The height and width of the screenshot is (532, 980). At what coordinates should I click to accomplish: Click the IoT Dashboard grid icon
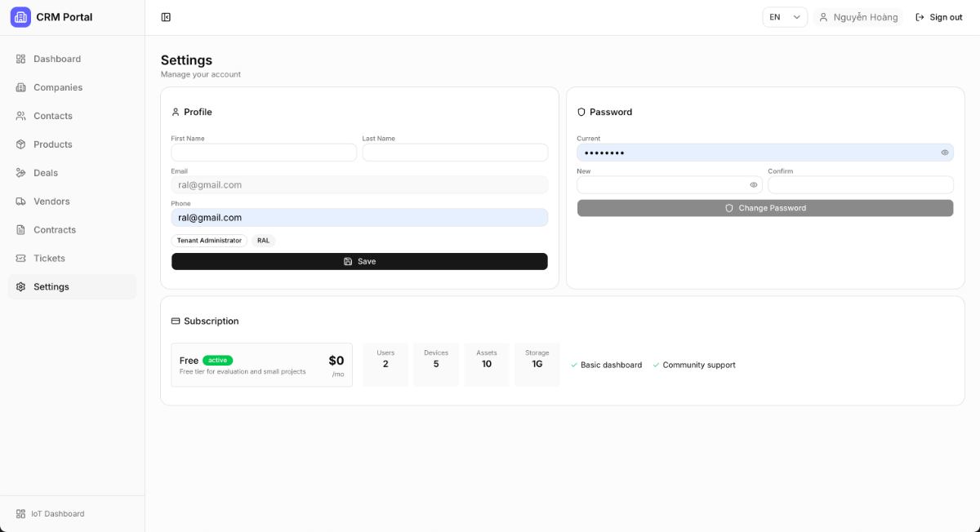[x=20, y=514]
